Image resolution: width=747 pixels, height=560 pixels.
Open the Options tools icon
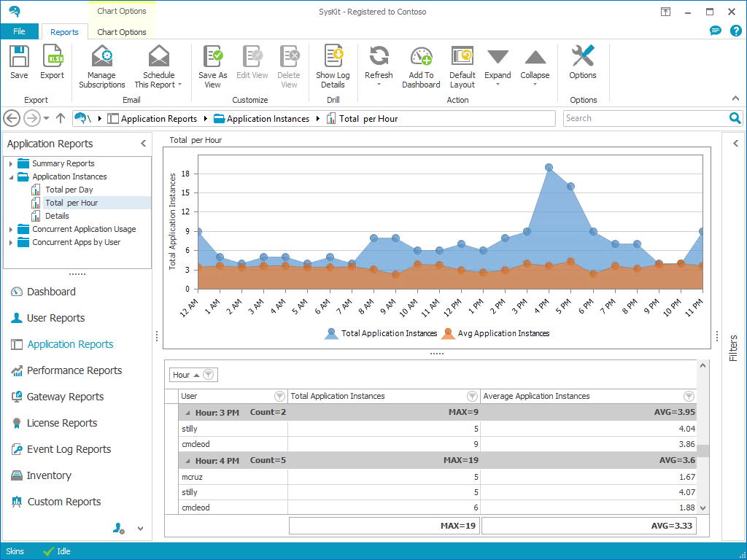coord(583,57)
